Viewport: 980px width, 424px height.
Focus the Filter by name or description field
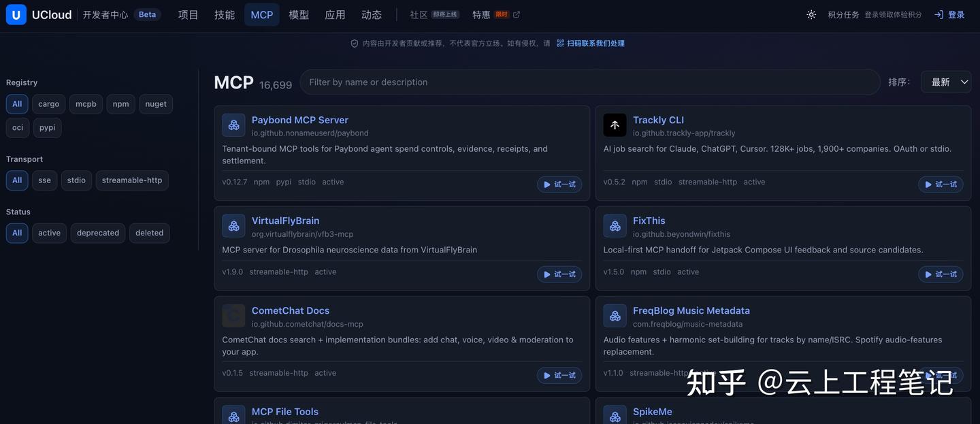pos(590,82)
